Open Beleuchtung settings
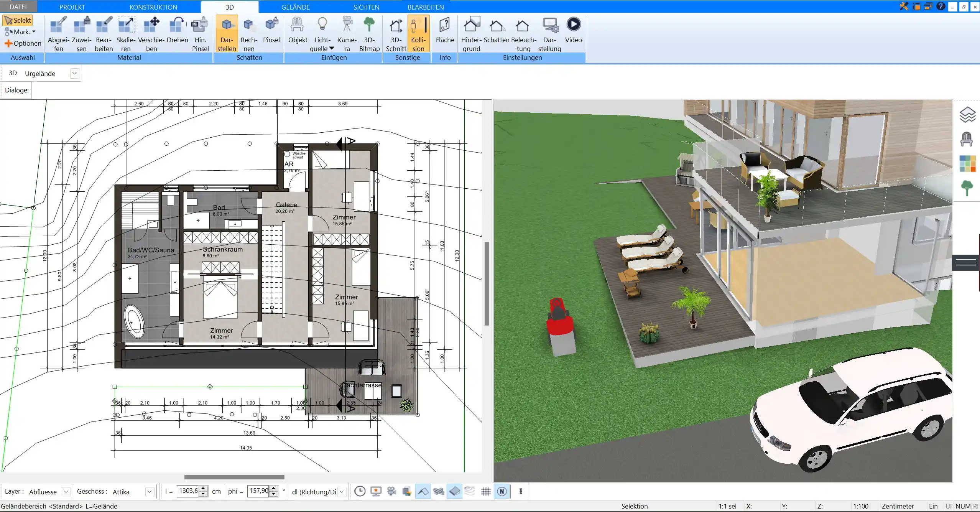The width and height of the screenshot is (980, 512). 523,34
